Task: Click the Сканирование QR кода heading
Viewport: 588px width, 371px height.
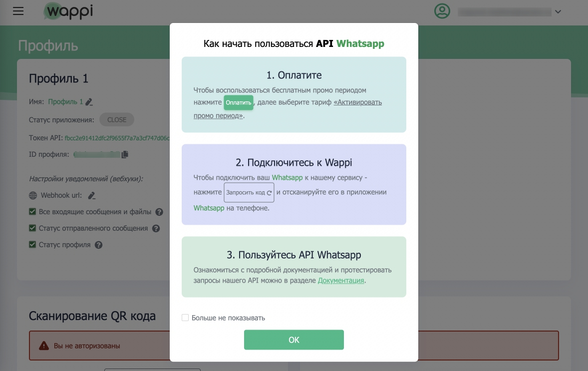Action: pos(92,316)
